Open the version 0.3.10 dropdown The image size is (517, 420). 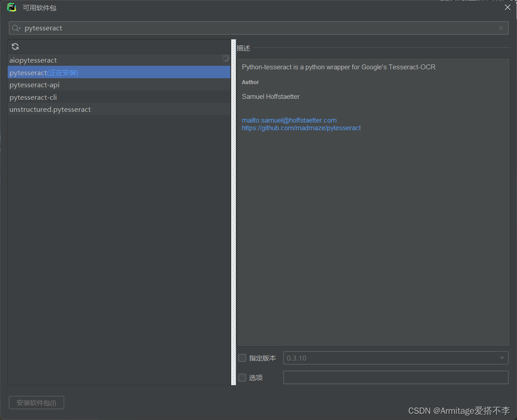[x=396, y=358]
